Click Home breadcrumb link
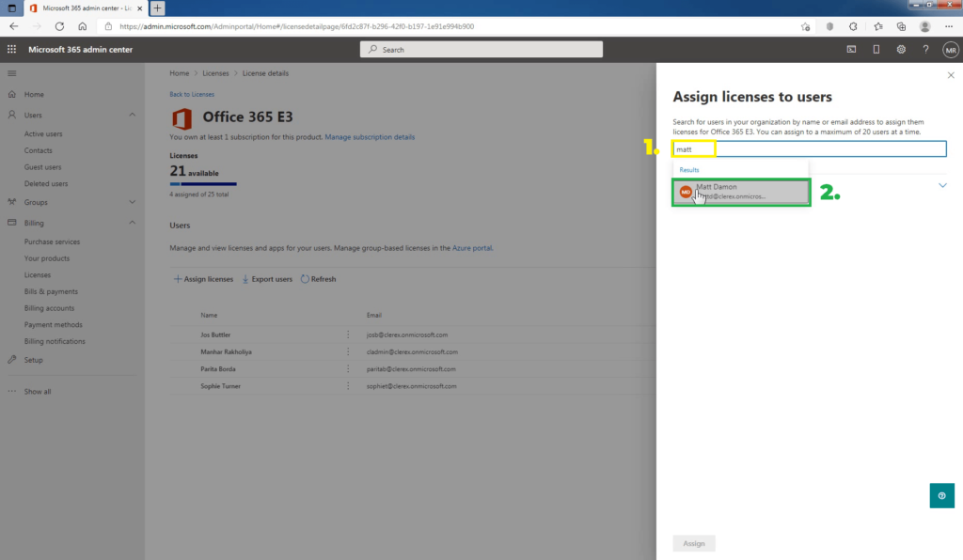Viewport: 963px width, 560px height. 180,73
